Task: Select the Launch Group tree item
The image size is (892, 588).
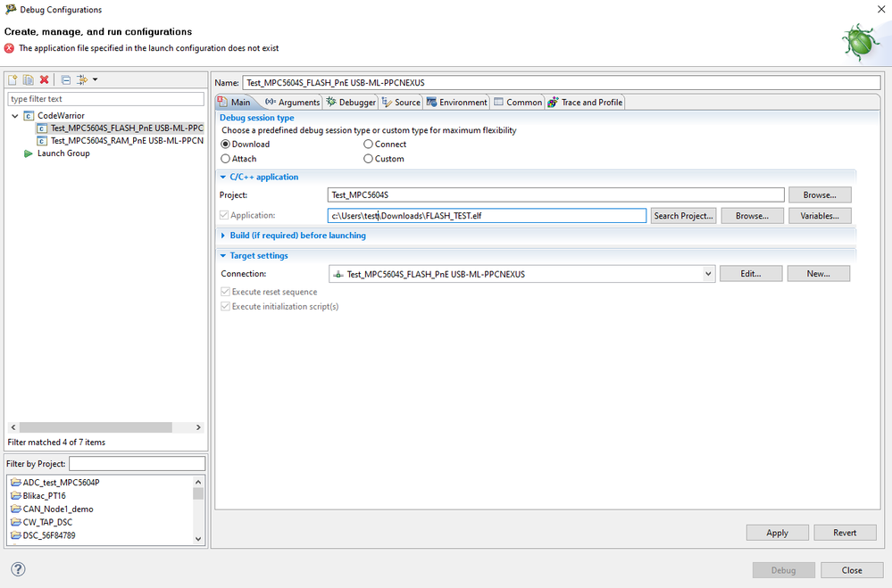Action: point(57,153)
